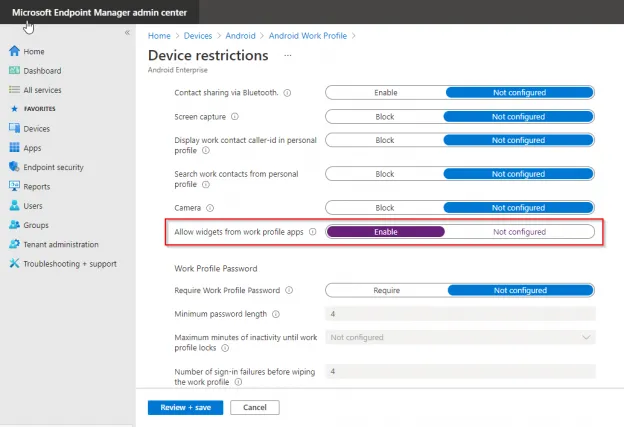Open Maximum minutes of inactivity dropdown
The width and height of the screenshot is (624, 427).
[459, 338]
